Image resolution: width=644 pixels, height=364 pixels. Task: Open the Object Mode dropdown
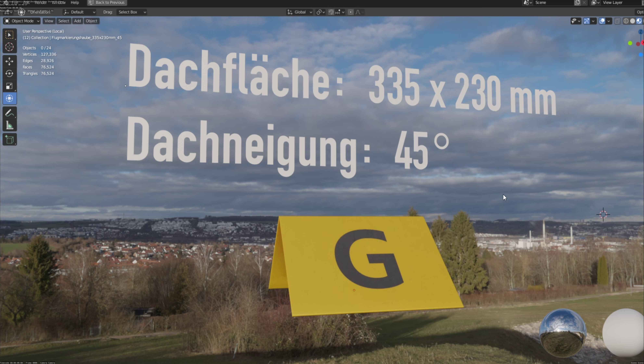(22, 21)
